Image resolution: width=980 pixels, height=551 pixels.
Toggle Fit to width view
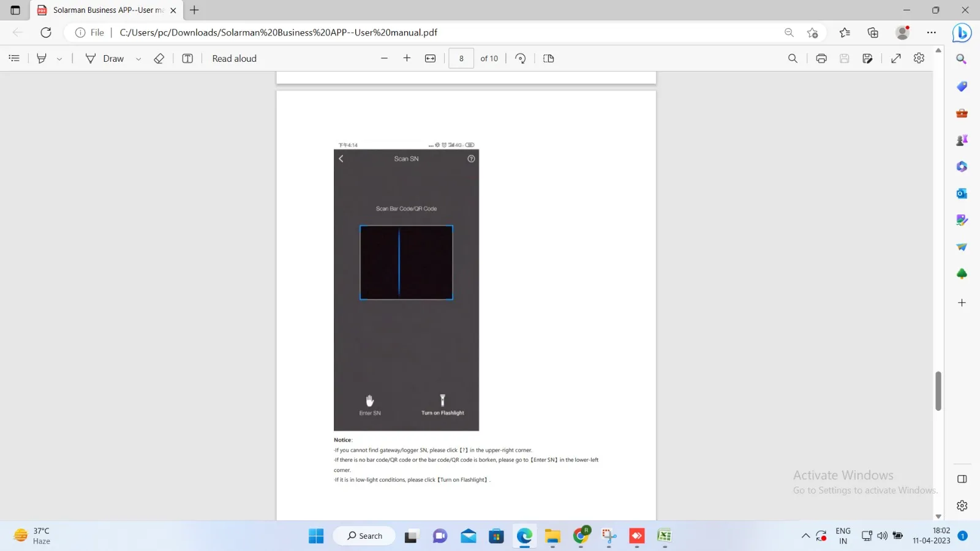click(x=431, y=58)
